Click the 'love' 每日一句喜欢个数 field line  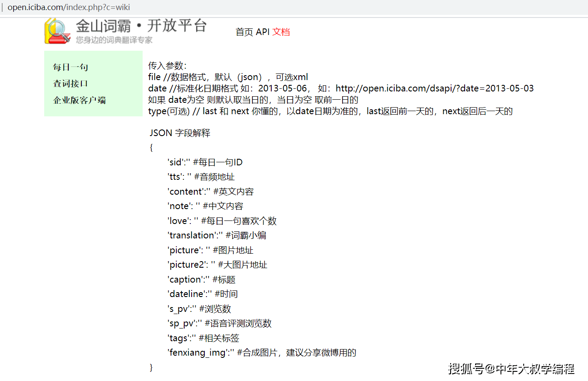click(x=222, y=221)
